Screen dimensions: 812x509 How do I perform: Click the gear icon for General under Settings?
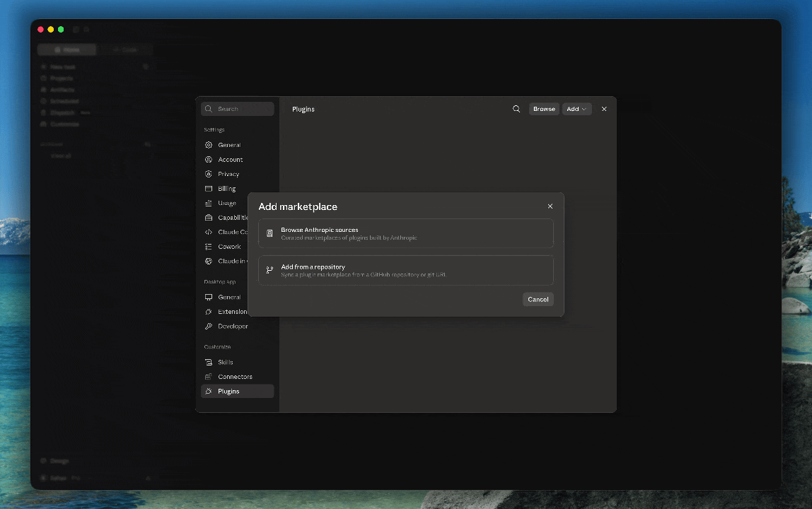(209, 145)
